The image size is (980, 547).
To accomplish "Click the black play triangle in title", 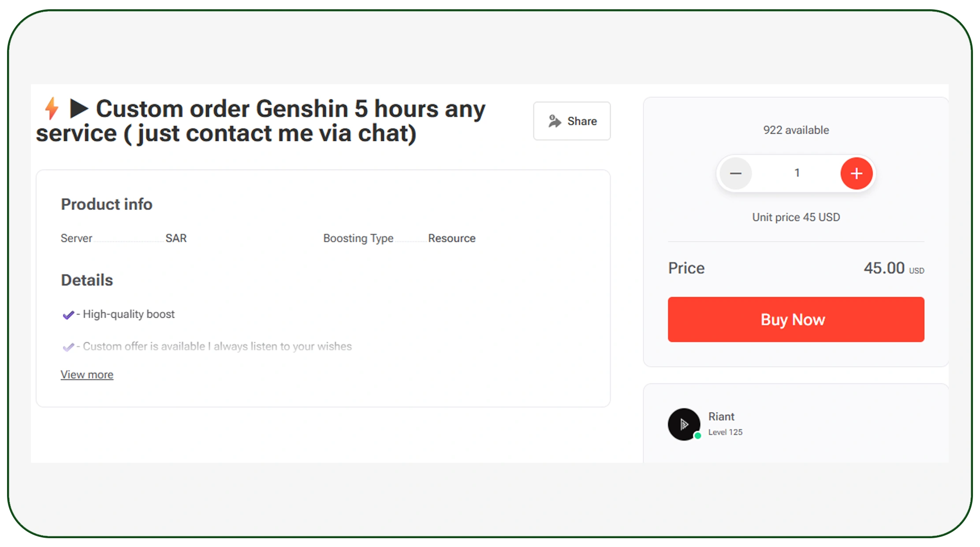I will 79,109.
